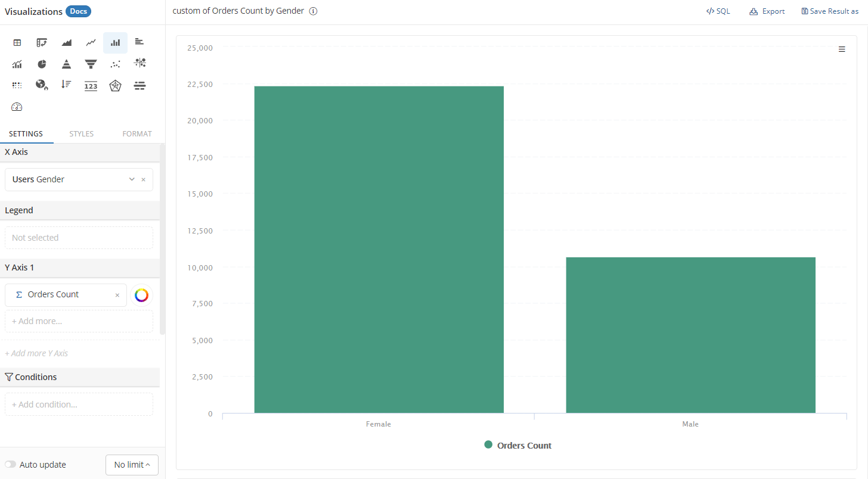Image resolution: width=868 pixels, height=479 pixels.
Task: Open the Docs link
Action: tap(78, 12)
